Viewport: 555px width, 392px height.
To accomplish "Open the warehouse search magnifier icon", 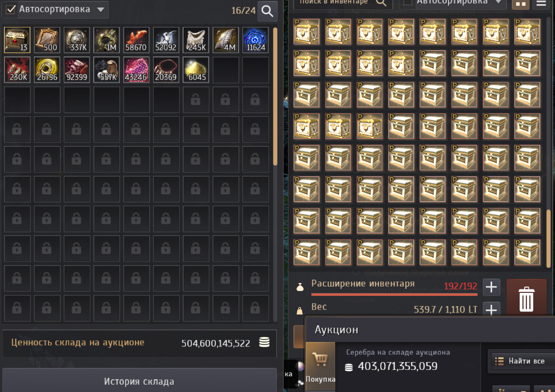I will point(267,11).
